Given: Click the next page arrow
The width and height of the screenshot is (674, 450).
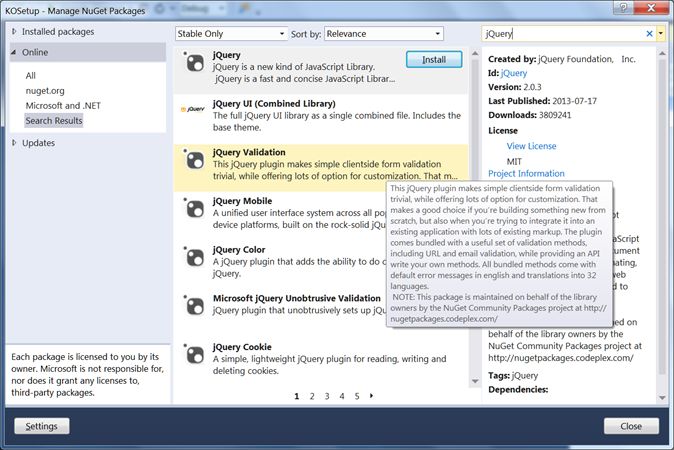Looking at the screenshot, I should point(372,396).
